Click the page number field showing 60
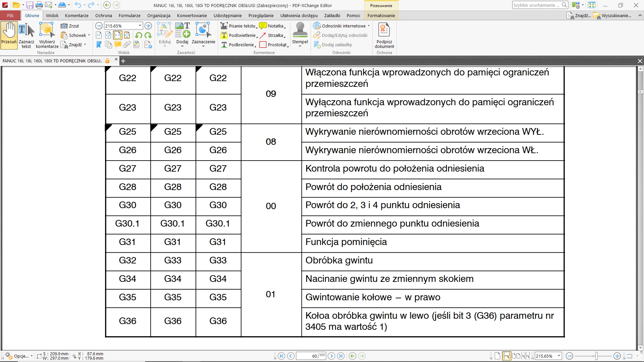 click(x=311, y=356)
